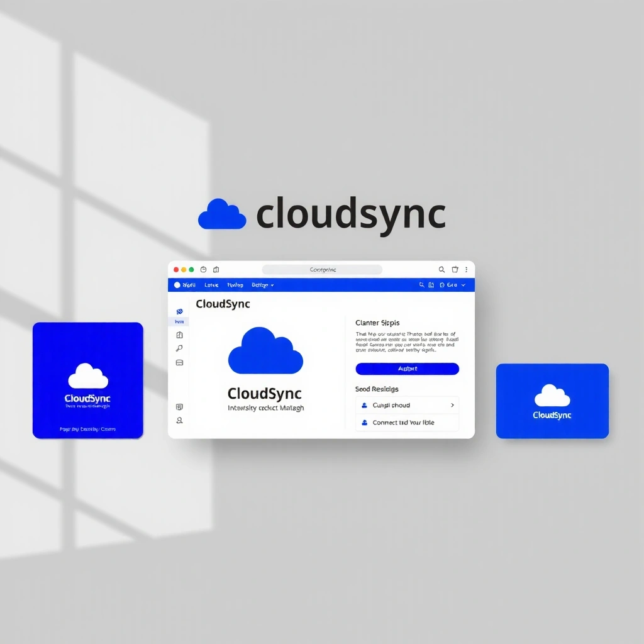The image size is (644, 644).
Task: Click the search magnifier in browser toolbar
Action: [x=441, y=270]
